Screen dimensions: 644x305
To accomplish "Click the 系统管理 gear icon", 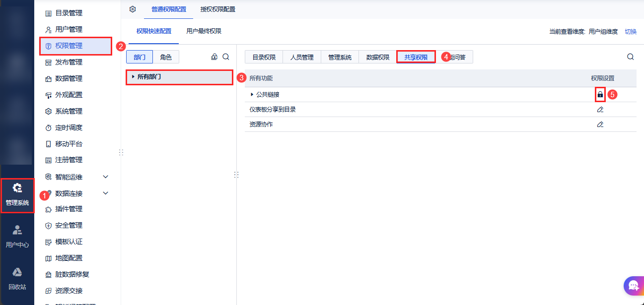I will pos(48,111).
